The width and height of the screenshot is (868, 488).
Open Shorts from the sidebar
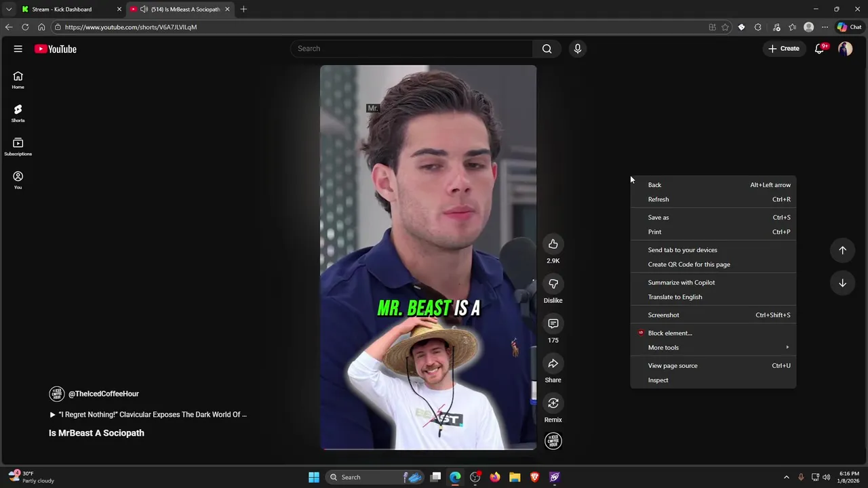[18, 113]
